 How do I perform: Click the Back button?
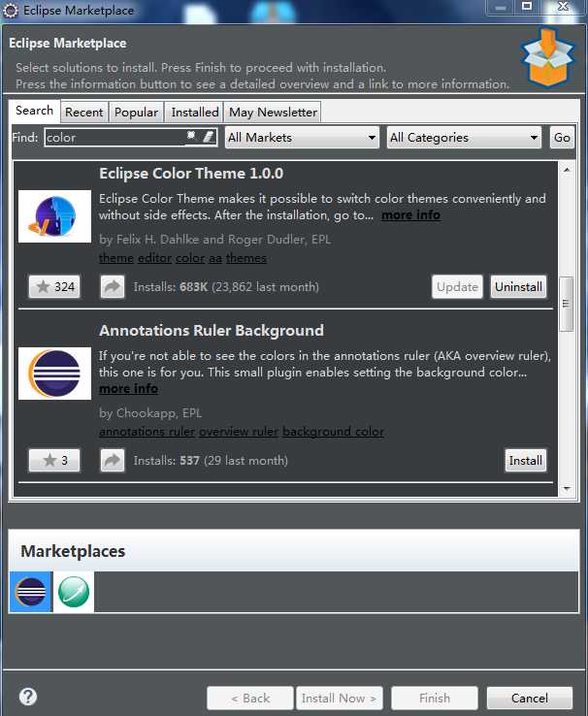point(250,699)
